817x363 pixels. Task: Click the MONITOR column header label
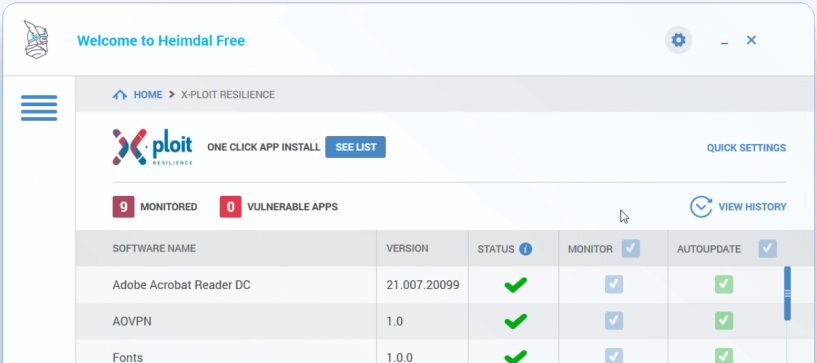coord(590,249)
